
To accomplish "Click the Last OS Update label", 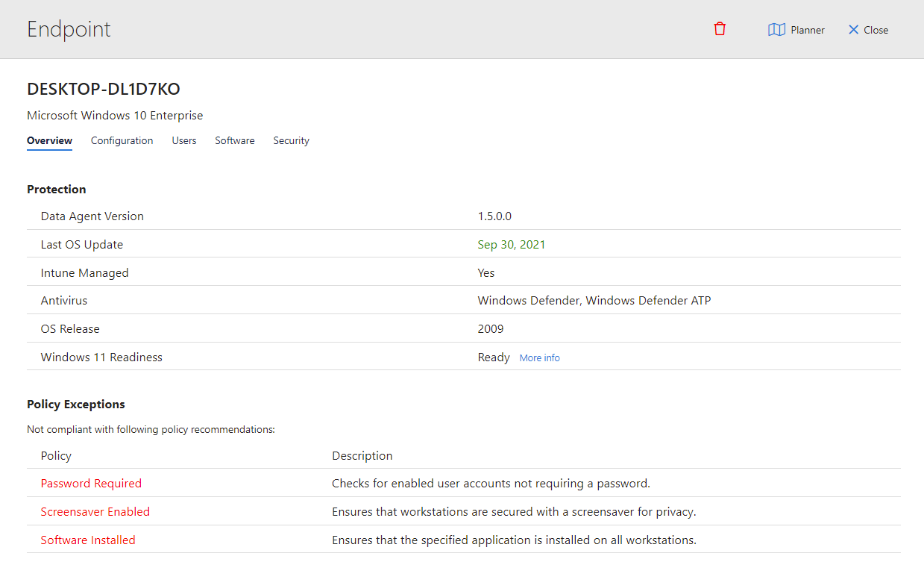I will click(82, 245).
